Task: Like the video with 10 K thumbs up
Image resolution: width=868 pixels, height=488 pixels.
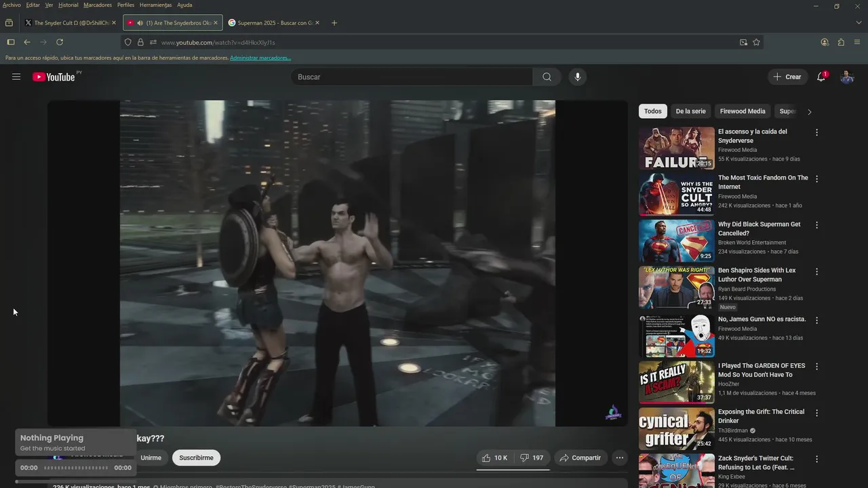Action: [495, 458]
